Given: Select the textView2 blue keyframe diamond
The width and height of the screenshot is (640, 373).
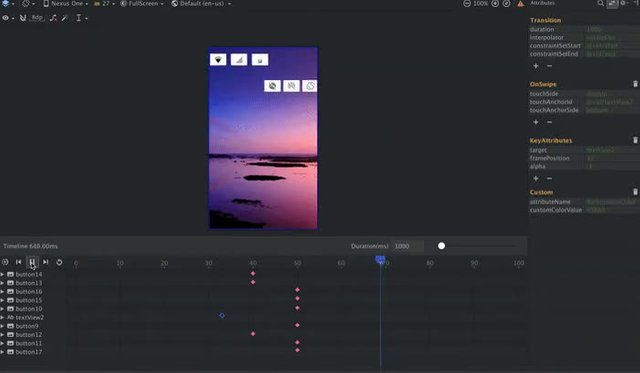Looking at the screenshot, I should tap(222, 315).
